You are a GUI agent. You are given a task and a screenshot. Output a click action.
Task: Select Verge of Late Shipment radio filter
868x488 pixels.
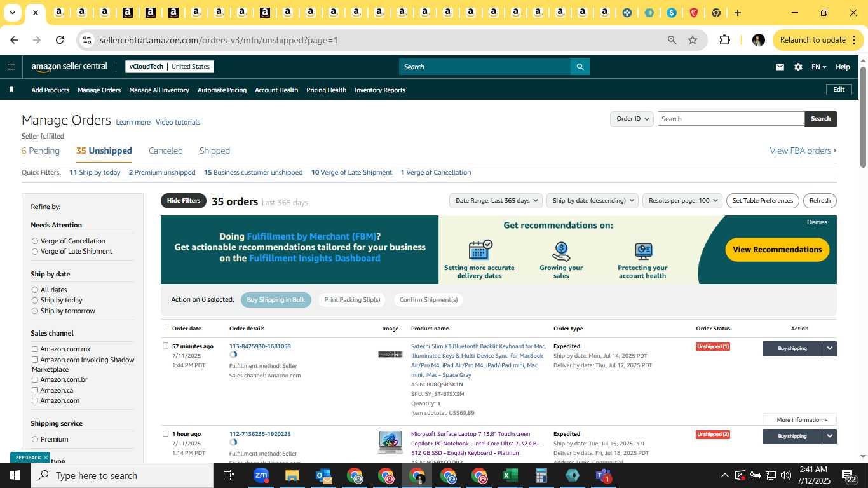click(35, 251)
